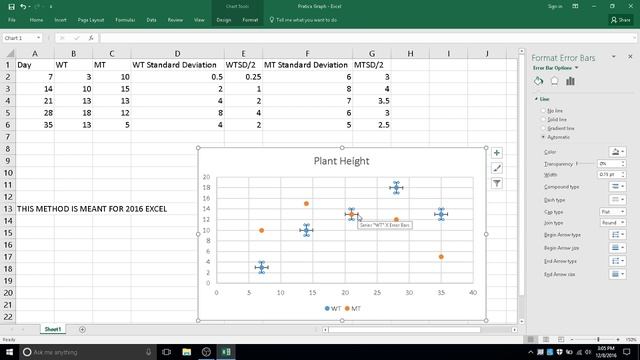Open End Arrow type dropdown
Viewport: 640px width, 360px height.
[617, 261]
